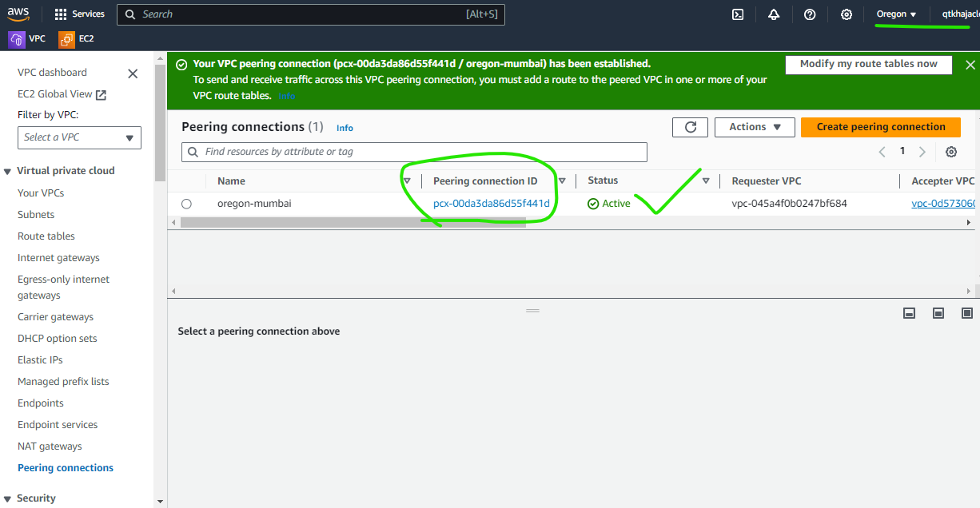Open the console settings gear
The height and width of the screenshot is (508, 980).
847,14
